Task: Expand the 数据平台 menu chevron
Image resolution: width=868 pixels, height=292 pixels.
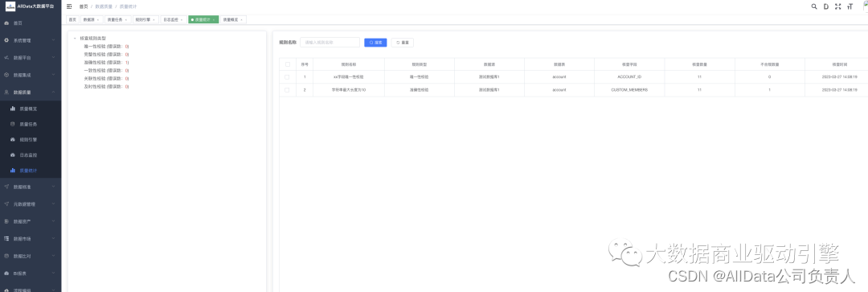Action: (54, 58)
